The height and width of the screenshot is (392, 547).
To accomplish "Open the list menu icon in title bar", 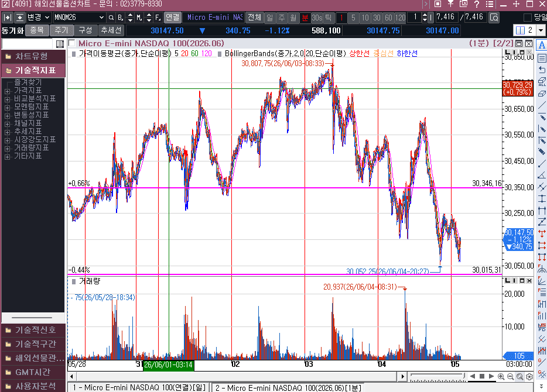I will click(490, 4).
